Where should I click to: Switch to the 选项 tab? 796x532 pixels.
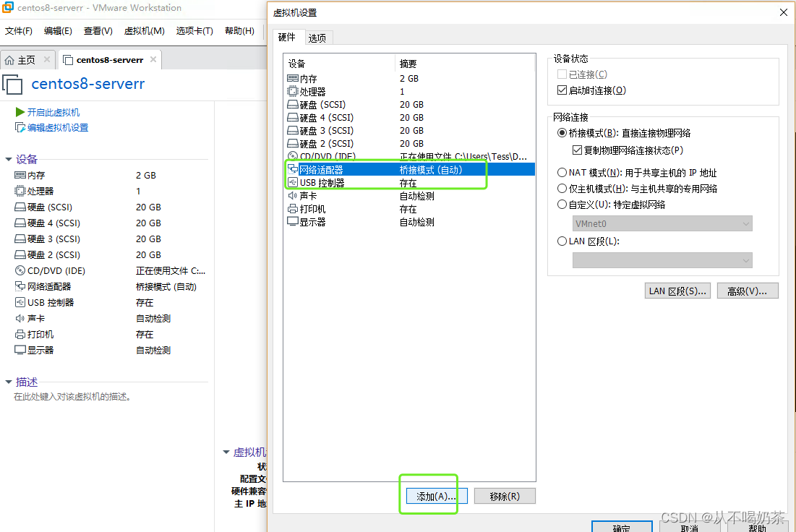point(317,38)
